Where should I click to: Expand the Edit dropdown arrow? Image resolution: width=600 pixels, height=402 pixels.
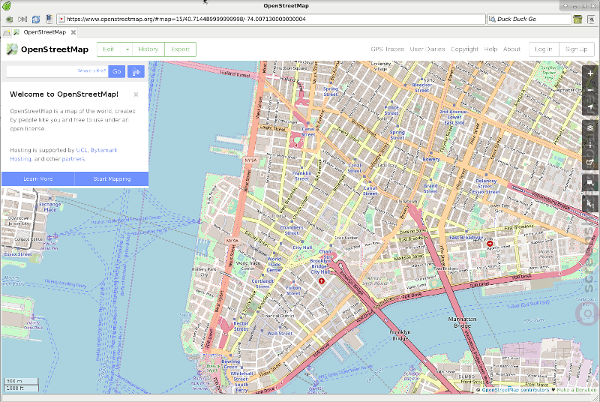pos(127,49)
